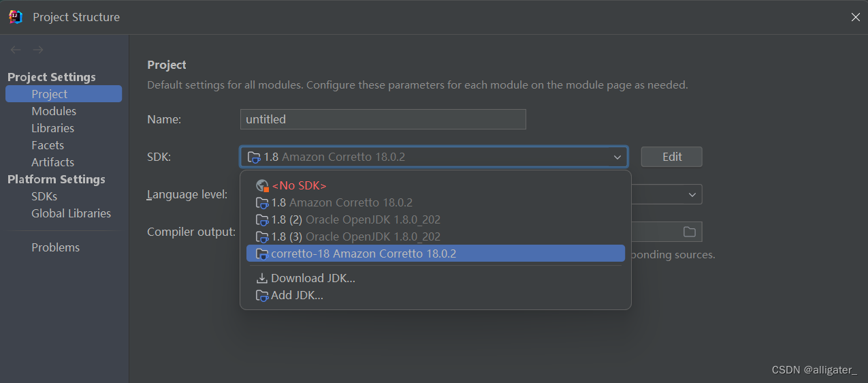Click the JDK folder icon for corretto-18
Image resolution: width=868 pixels, height=383 pixels.
(262, 254)
